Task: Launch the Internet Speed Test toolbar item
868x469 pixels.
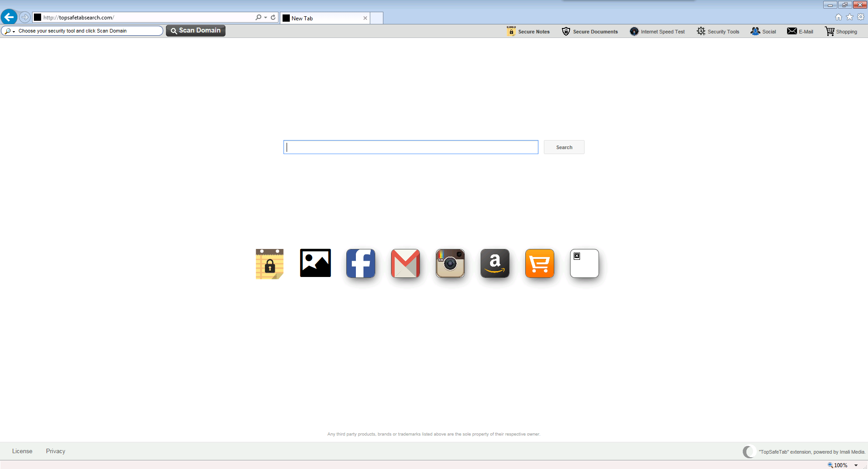Action: 657,31
